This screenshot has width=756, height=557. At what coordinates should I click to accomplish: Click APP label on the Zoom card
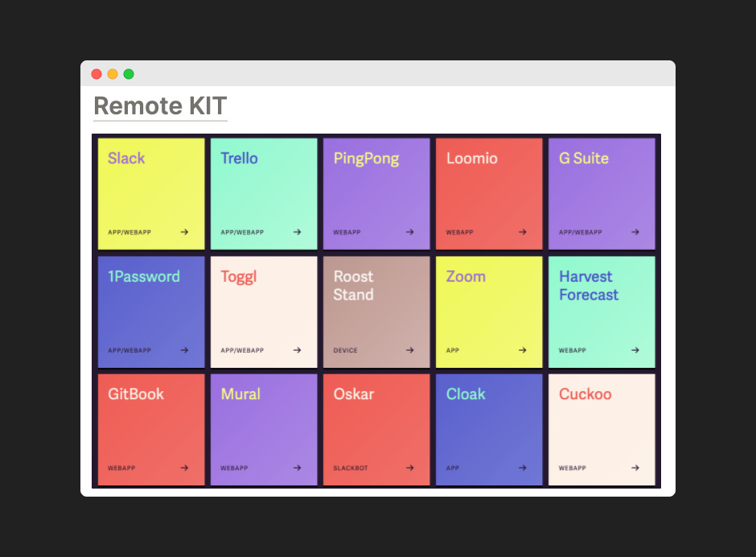[453, 350]
